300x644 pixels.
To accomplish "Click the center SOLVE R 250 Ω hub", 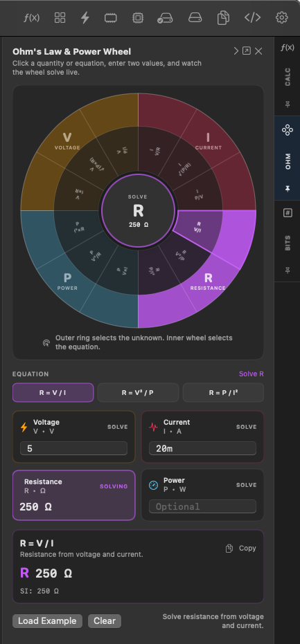I will coord(138,211).
